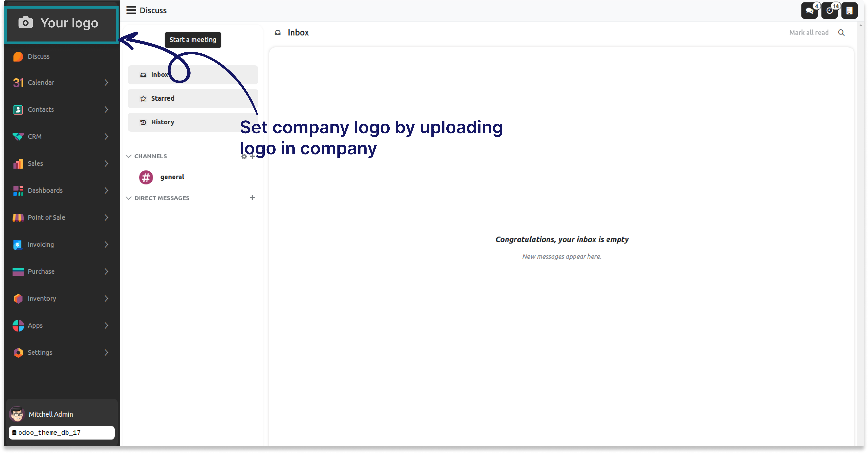Select the Inbox mailbox

point(193,75)
